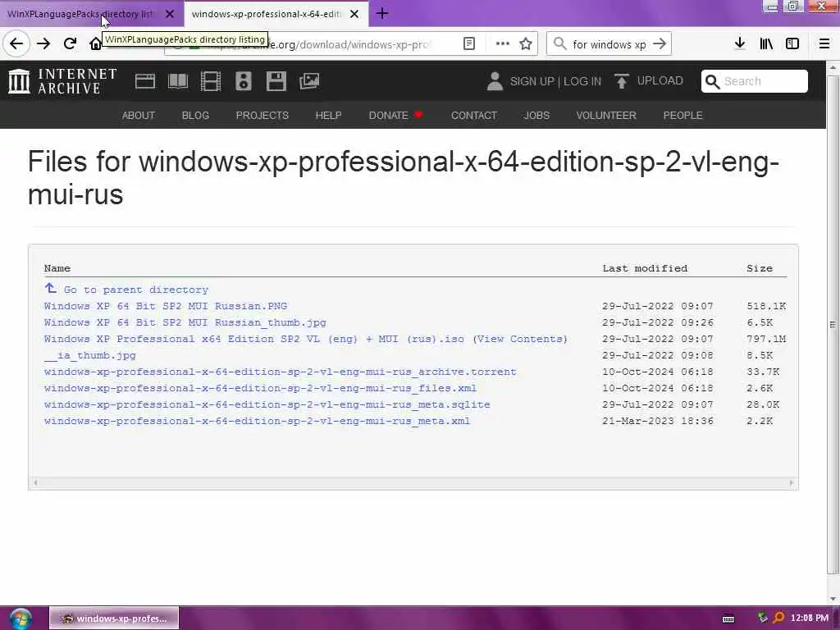Click in the browser search box 'for windows xp'
840x630 pixels.
tap(609, 44)
